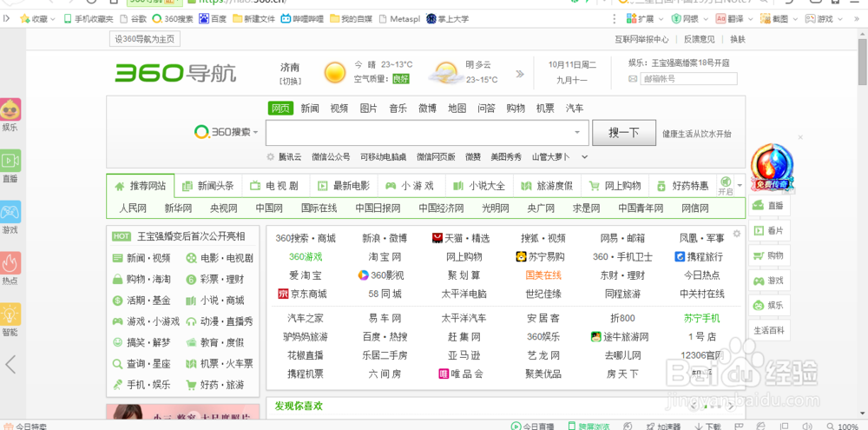Viewport: 868px width, 430px height.
Task: Open the 360搜索 bookmark
Action: [x=172, y=19]
